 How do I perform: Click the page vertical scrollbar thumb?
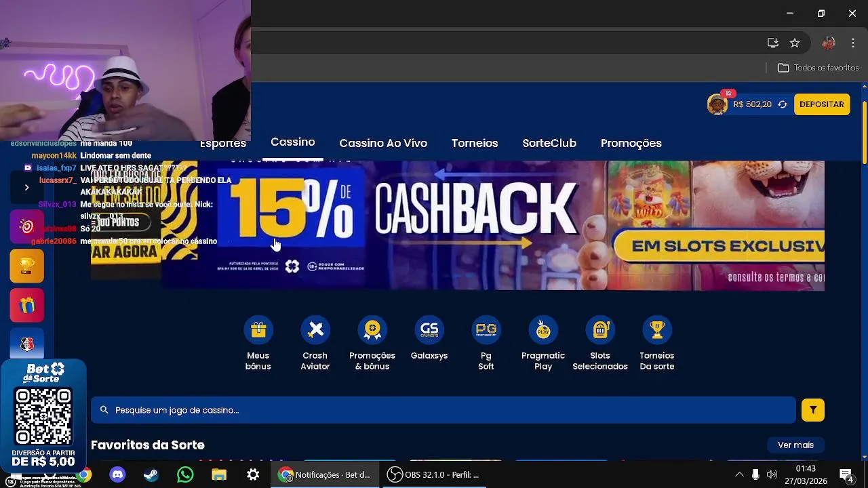tap(864, 132)
